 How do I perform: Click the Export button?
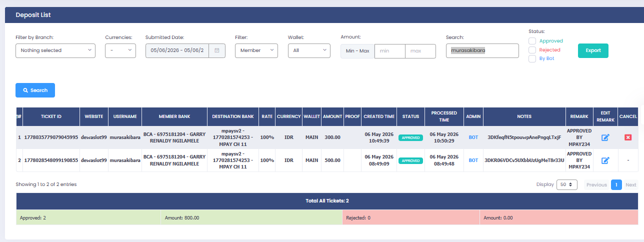(593, 50)
